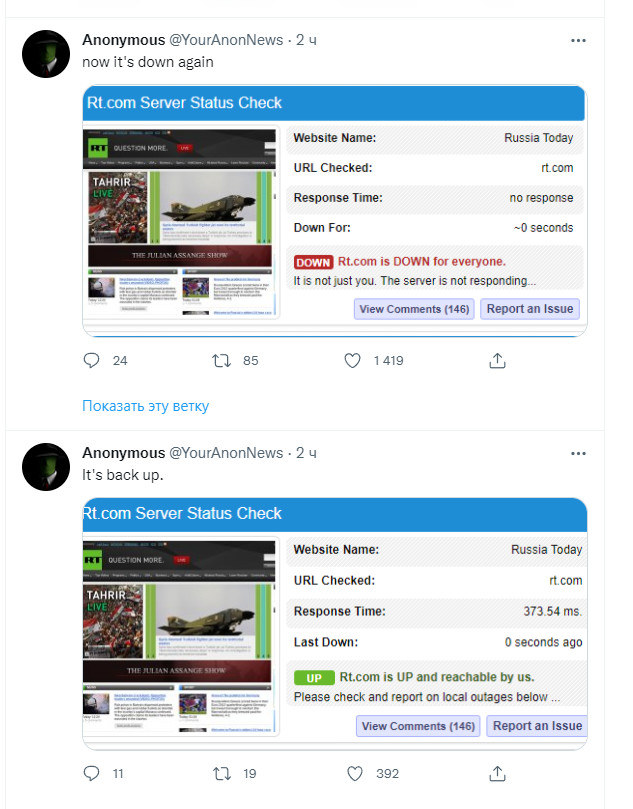The height and width of the screenshot is (809, 633).
Task: Like the tweet with 392 likes
Action: [x=354, y=773]
